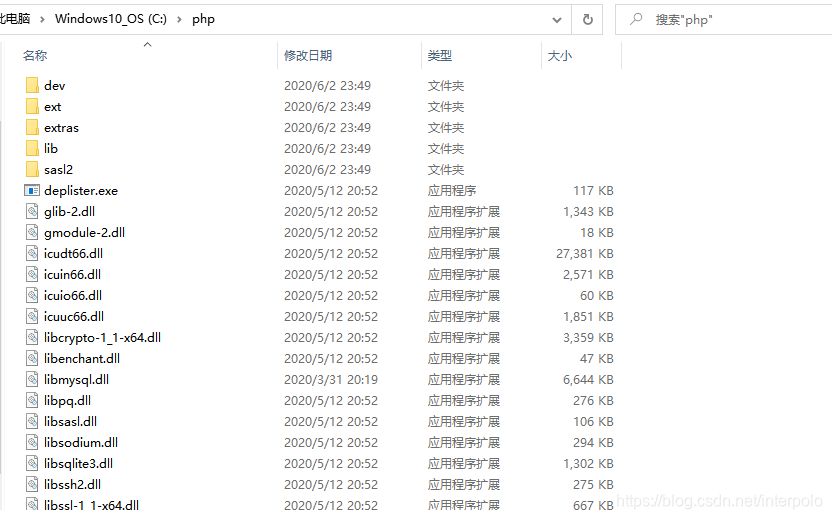Screen dimensions: 832x519
Task: Select the gmodule-2.dll file name
Action: [84, 232]
